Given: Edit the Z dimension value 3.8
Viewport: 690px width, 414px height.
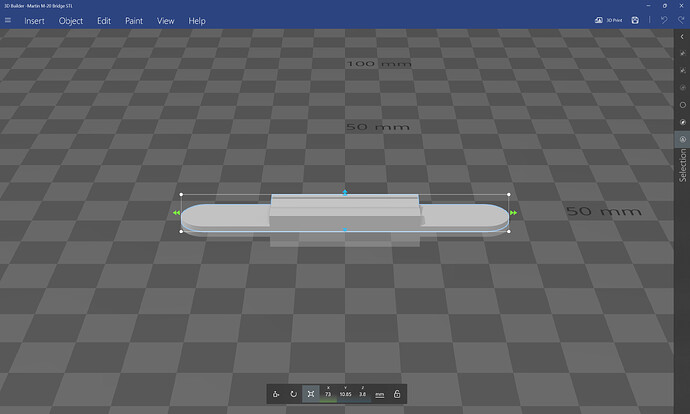Looking at the screenshot, I should [x=363, y=394].
